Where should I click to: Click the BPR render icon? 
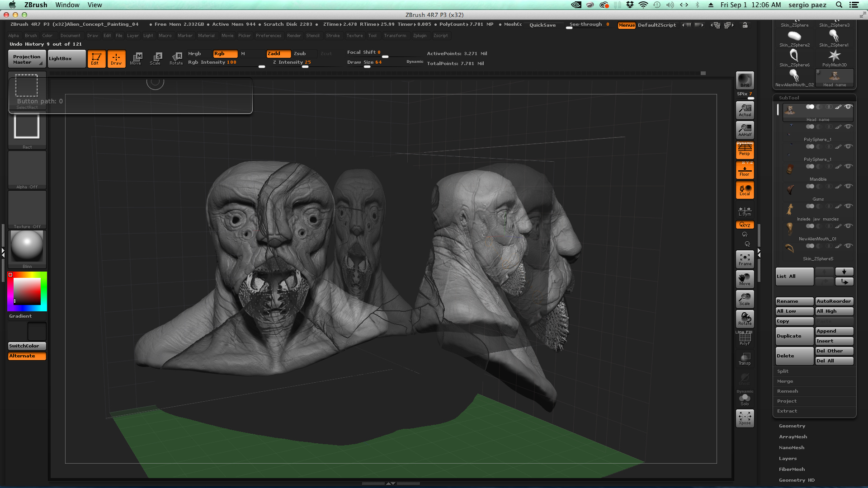point(745,80)
